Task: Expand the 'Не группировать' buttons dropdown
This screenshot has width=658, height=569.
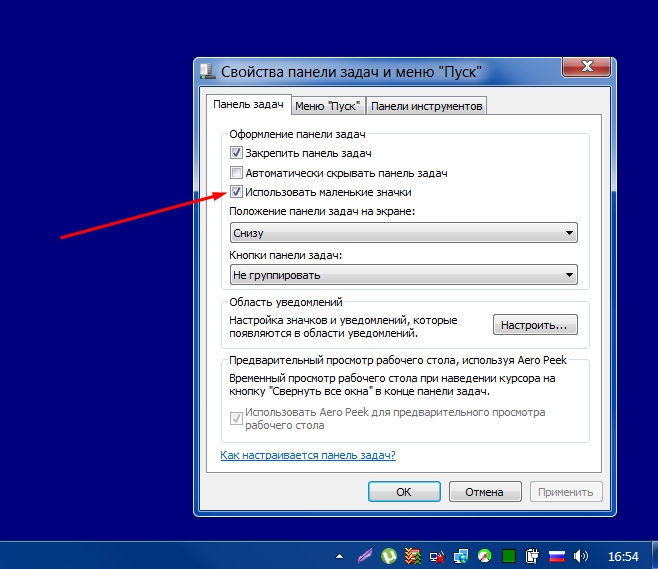Action: 403,274
